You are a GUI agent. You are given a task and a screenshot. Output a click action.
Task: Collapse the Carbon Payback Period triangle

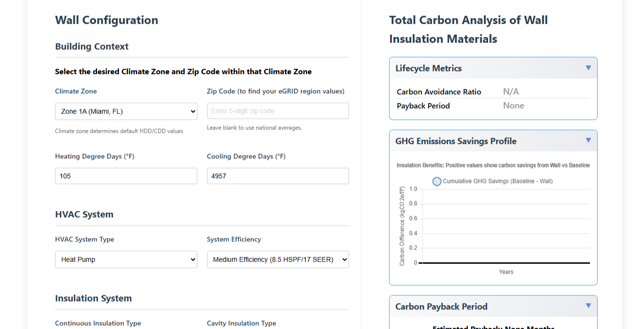pos(588,306)
